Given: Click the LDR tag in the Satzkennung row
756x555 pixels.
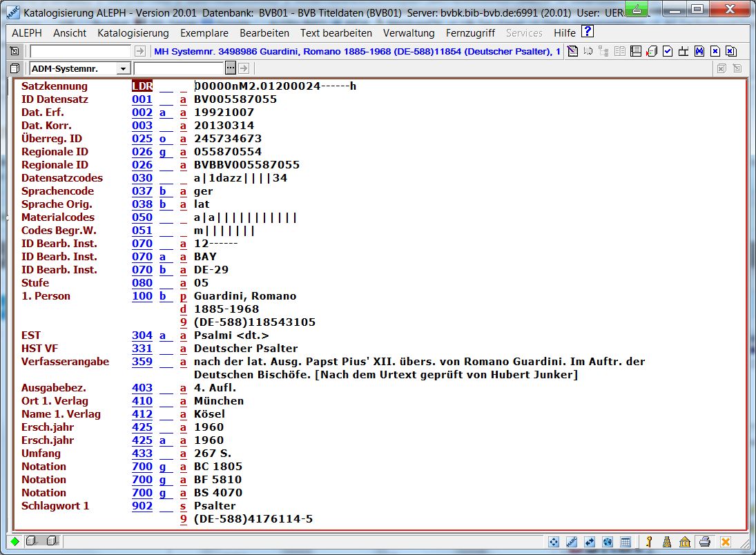Looking at the screenshot, I should click(x=142, y=86).
